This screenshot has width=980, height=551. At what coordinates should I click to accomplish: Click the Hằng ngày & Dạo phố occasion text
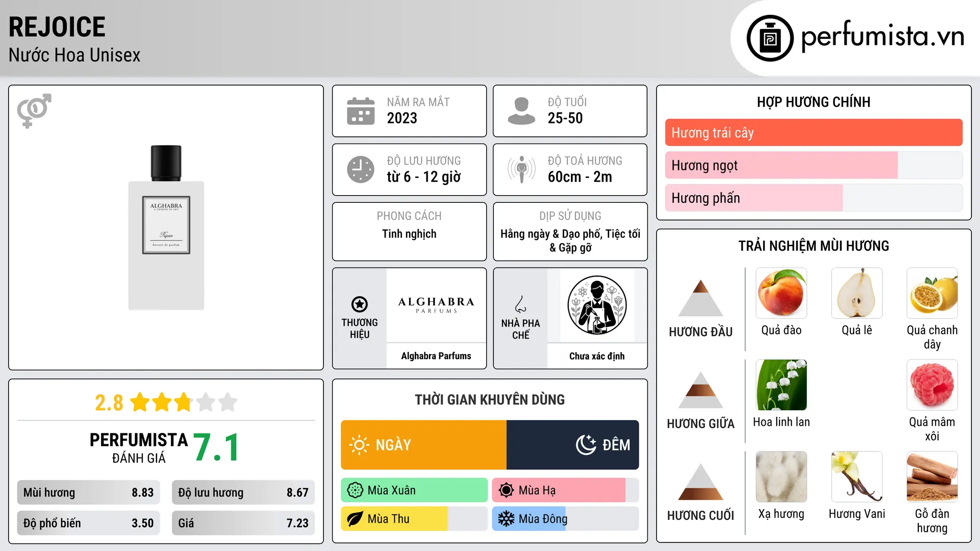coord(570,241)
